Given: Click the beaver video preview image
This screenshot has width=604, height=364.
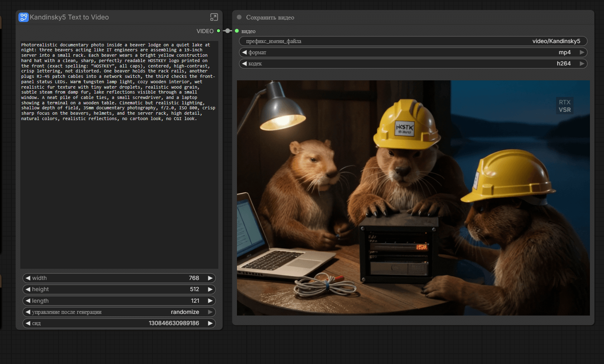Looking at the screenshot, I should point(413,198).
